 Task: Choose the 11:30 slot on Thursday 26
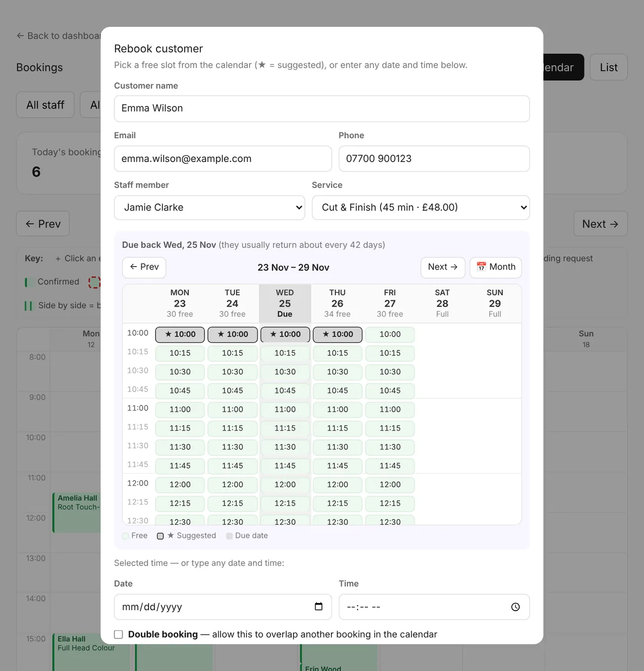pyautogui.click(x=337, y=447)
